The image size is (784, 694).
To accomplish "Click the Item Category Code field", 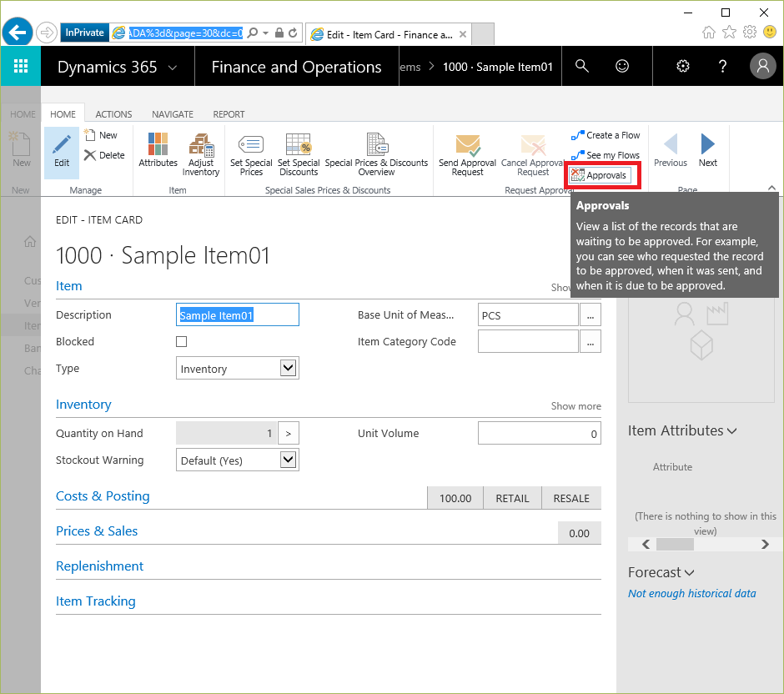I will (x=528, y=341).
